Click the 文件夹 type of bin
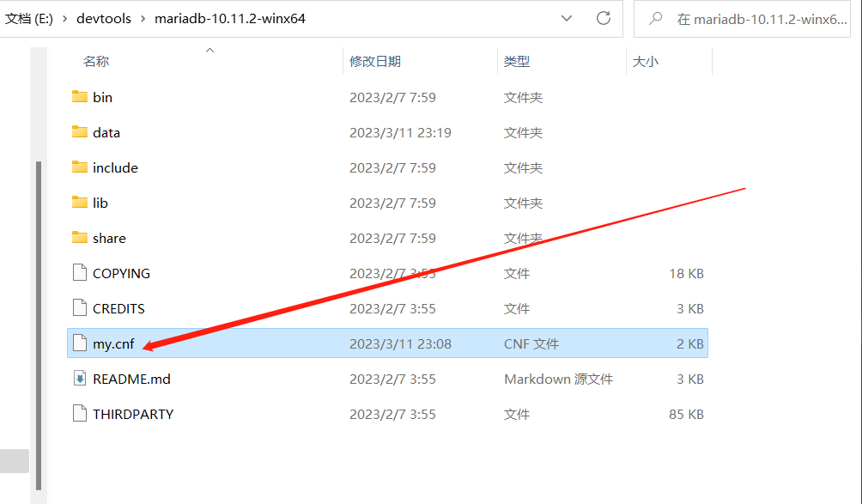The width and height of the screenshot is (862, 504). tap(523, 97)
